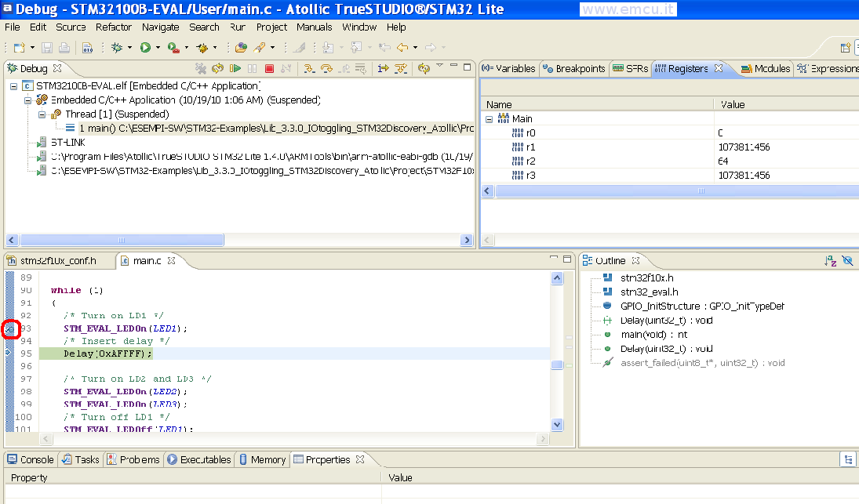Click the editor scroll down arrow
This screenshot has height=504, width=859.
(x=557, y=425)
